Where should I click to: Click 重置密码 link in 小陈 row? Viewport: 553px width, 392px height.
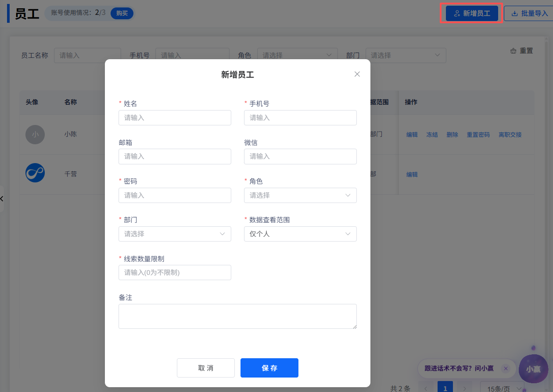click(x=478, y=135)
